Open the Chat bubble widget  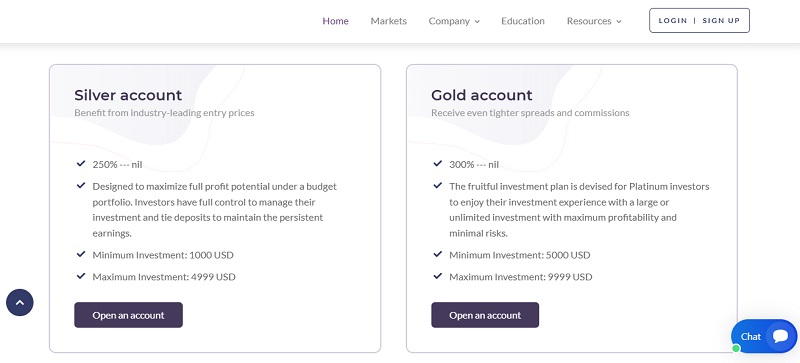(x=764, y=336)
